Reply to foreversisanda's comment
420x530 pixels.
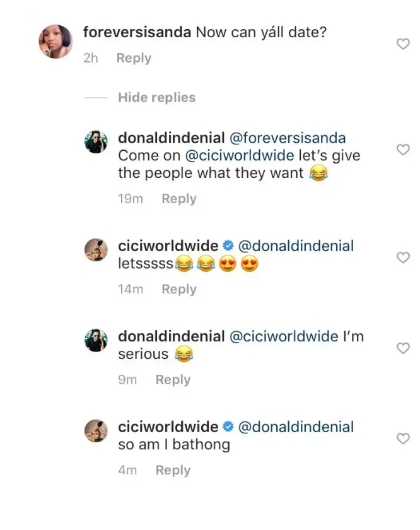pyautogui.click(x=134, y=58)
